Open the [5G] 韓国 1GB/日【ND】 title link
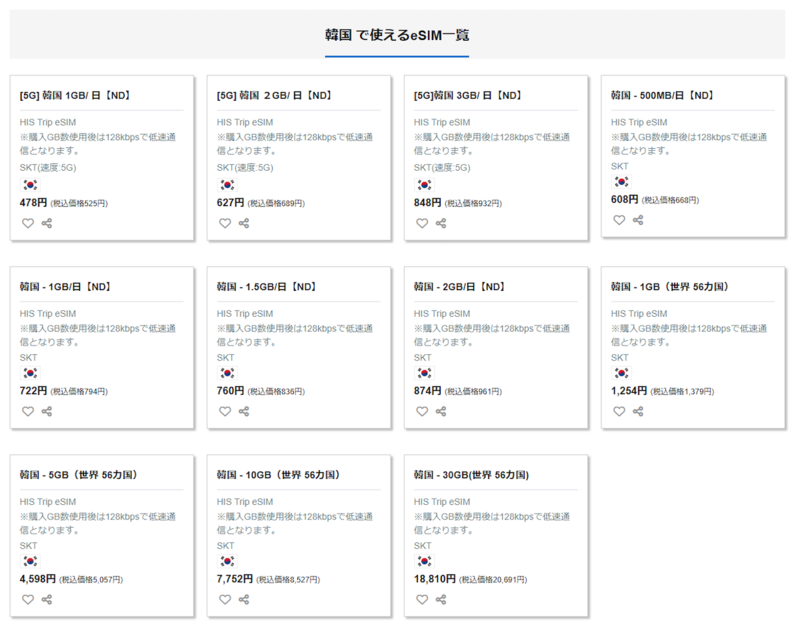Image resolution: width=800 pixels, height=631 pixels. pyautogui.click(x=76, y=96)
